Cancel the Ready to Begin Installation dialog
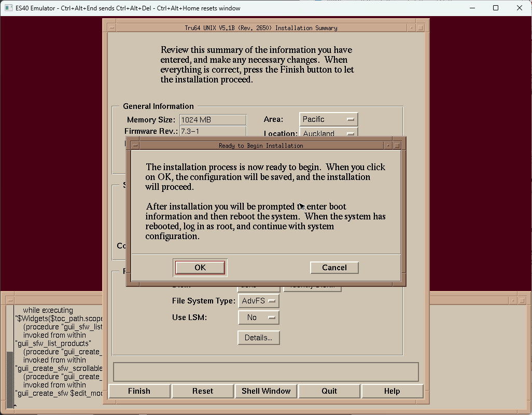 pos(334,267)
